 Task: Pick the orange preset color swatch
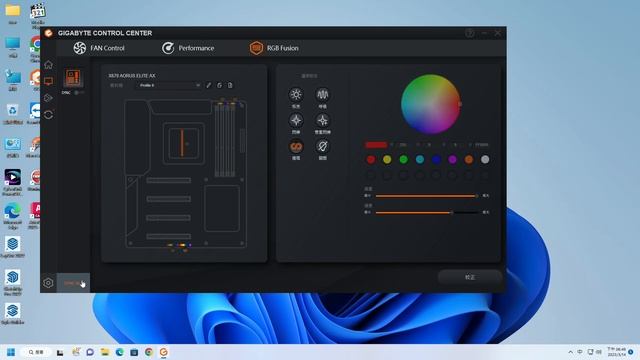(x=469, y=160)
